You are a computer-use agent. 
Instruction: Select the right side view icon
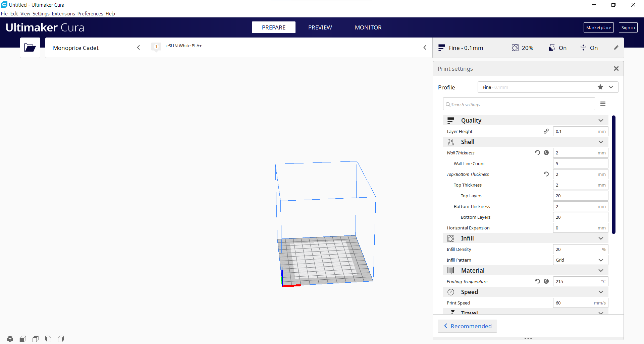[61, 339]
